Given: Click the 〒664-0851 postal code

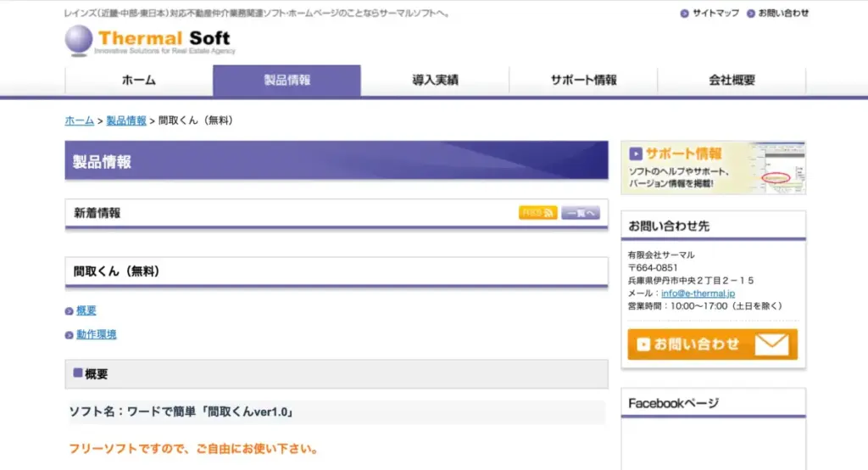Looking at the screenshot, I should click(653, 268).
